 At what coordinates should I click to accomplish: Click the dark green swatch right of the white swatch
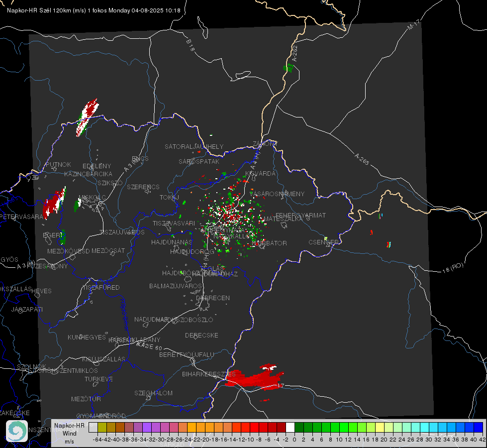pos(299,428)
